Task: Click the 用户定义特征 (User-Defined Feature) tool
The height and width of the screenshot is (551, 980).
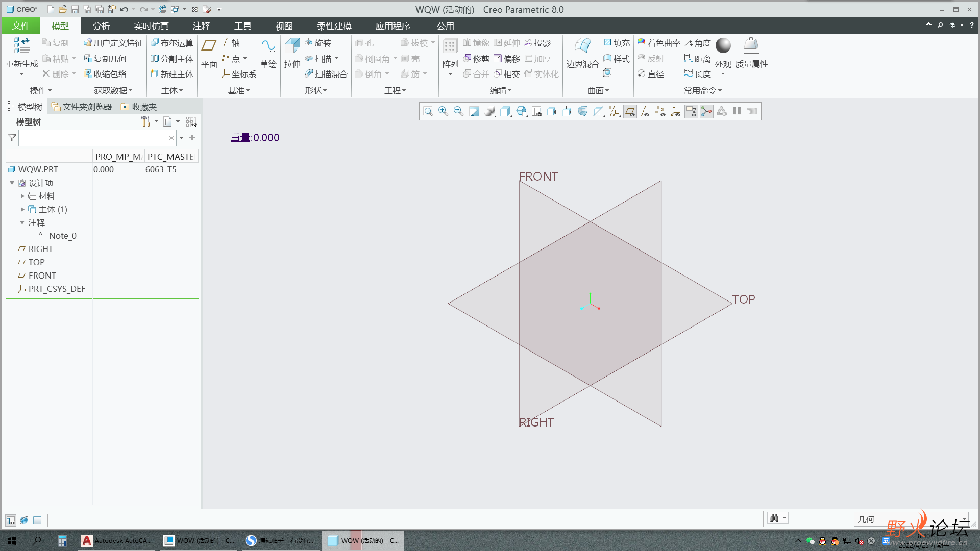Action: pyautogui.click(x=113, y=43)
